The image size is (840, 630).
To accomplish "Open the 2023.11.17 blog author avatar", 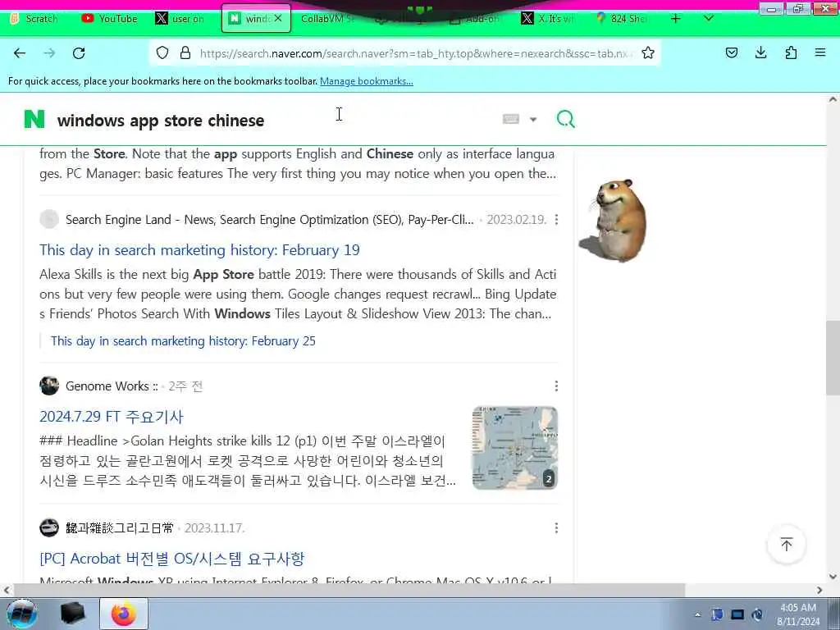I will pyautogui.click(x=49, y=527).
